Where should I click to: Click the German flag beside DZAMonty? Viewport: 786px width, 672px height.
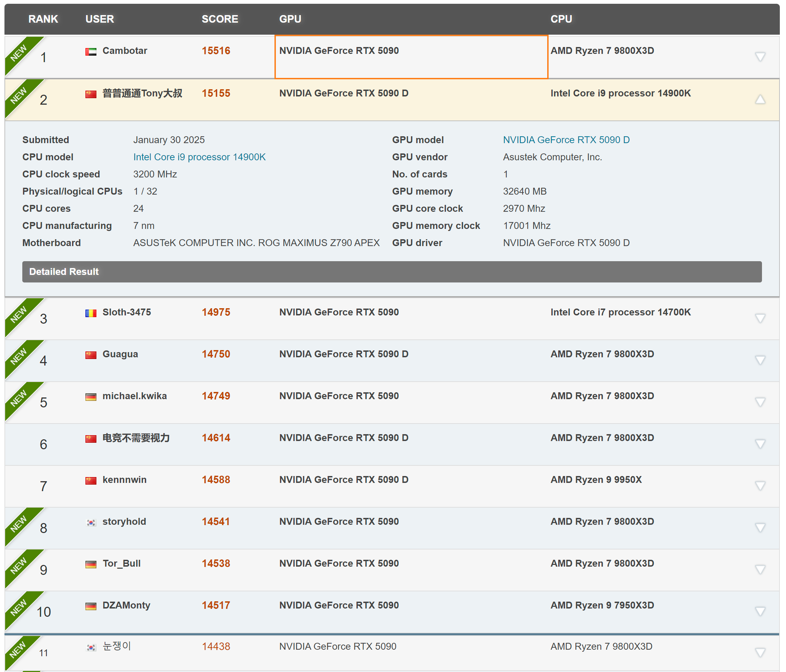[x=91, y=606]
